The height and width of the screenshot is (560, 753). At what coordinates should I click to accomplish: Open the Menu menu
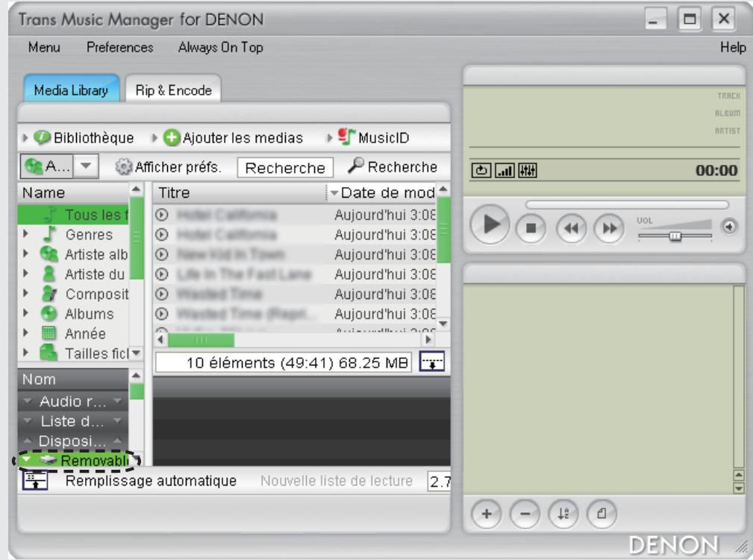44,47
